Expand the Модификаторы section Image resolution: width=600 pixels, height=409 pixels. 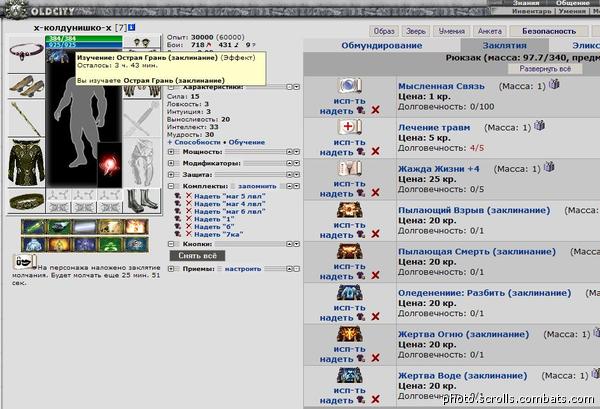pyautogui.click(x=171, y=163)
